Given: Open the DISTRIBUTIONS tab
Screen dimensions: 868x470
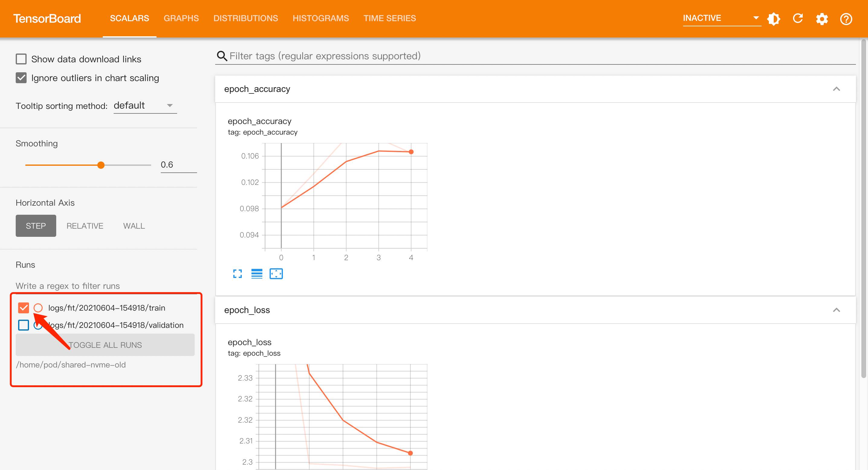Looking at the screenshot, I should coord(246,18).
